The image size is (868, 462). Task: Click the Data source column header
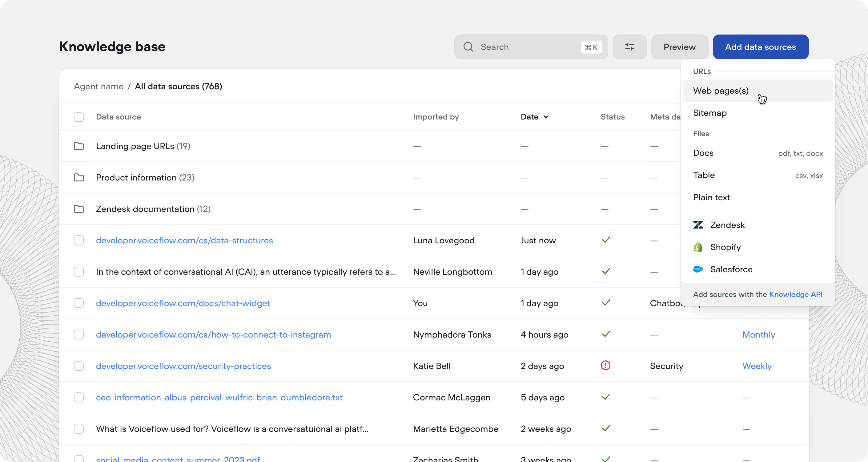tap(118, 117)
